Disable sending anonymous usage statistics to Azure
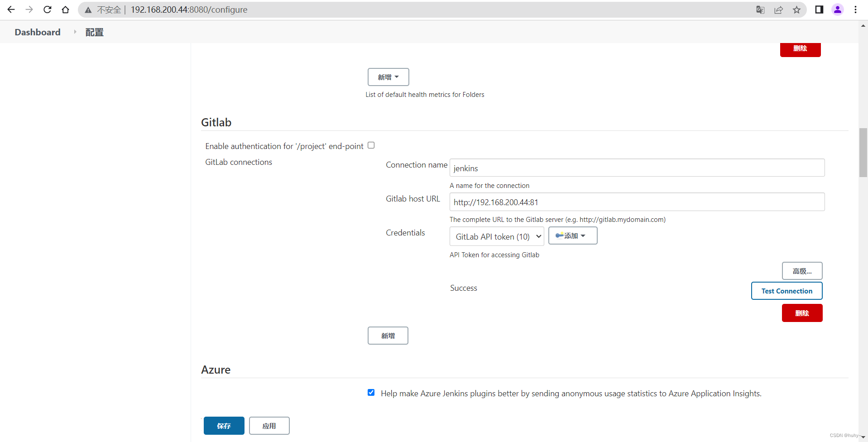 click(x=371, y=393)
